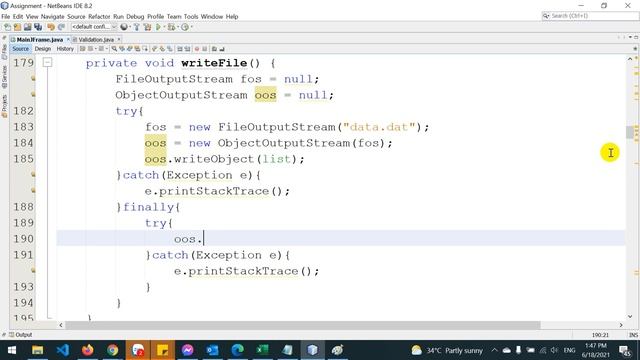This screenshot has width=640, height=360.
Task: Open the Back navigation history dropdown arrow
Action: pos(96,49)
